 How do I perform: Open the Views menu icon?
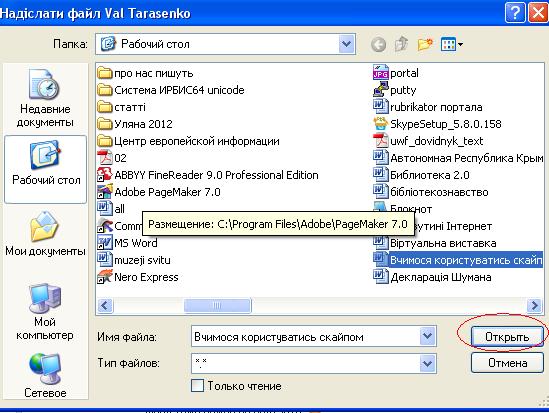(x=452, y=44)
